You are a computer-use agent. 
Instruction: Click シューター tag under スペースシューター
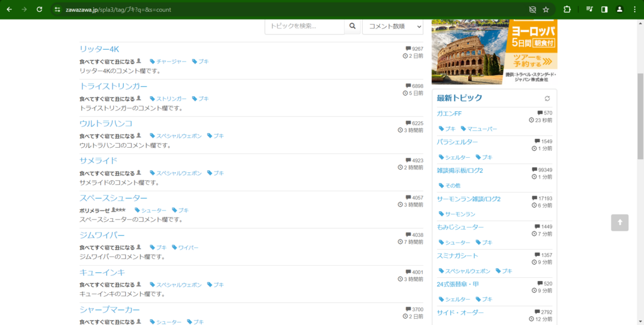pos(150,210)
